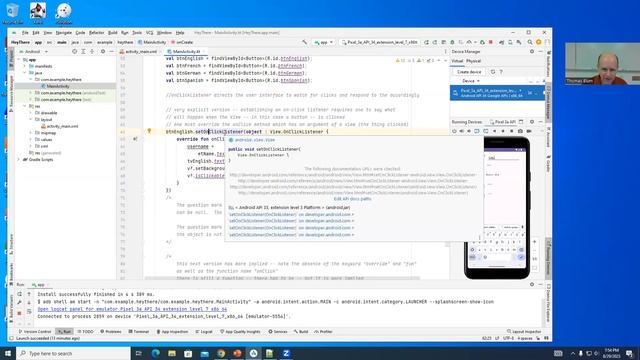The height and width of the screenshot is (360, 640).
Task: Expand Gradle Scripts node
Action: coord(19,160)
